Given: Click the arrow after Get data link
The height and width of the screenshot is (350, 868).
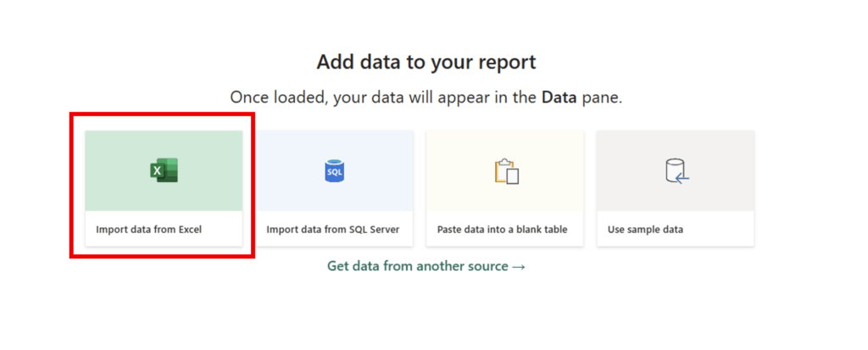Looking at the screenshot, I should coord(519,266).
